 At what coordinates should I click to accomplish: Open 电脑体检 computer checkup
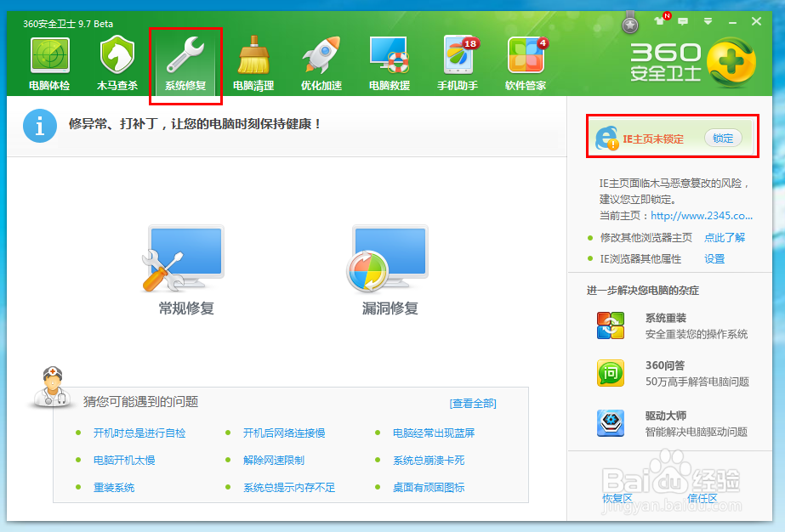click(49, 64)
